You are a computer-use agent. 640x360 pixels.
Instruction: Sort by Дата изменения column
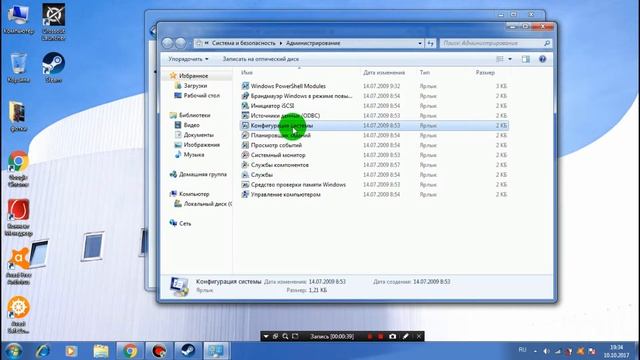tap(384, 73)
